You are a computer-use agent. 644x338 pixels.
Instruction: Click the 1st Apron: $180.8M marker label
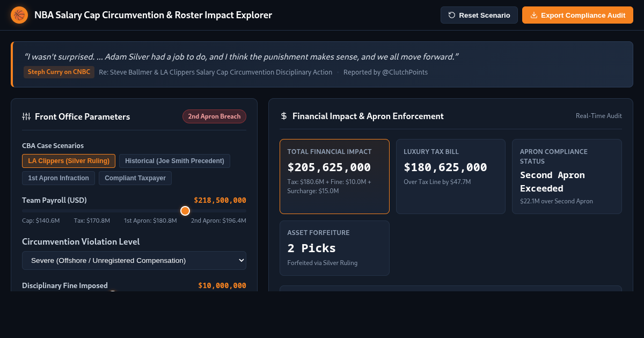[150, 221]
